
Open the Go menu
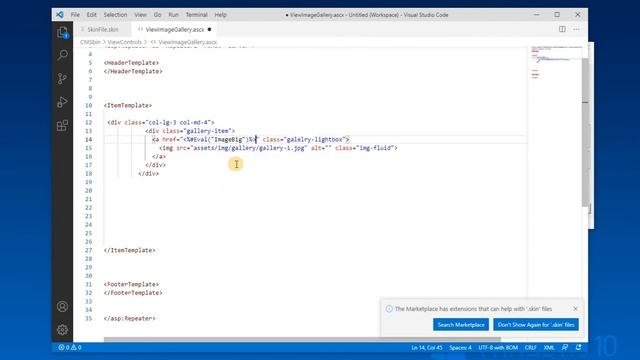click(158, 15)
